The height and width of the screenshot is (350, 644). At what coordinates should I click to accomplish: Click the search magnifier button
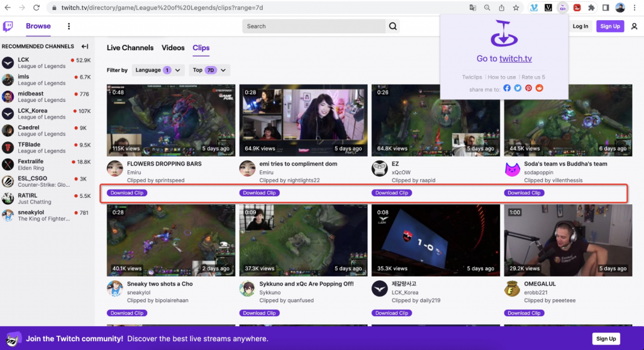tap(393, 26)
